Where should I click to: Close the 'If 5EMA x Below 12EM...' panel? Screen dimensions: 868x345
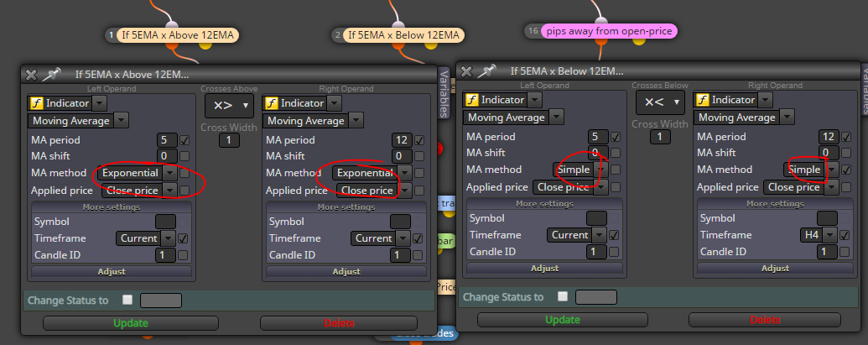[466, 71]
